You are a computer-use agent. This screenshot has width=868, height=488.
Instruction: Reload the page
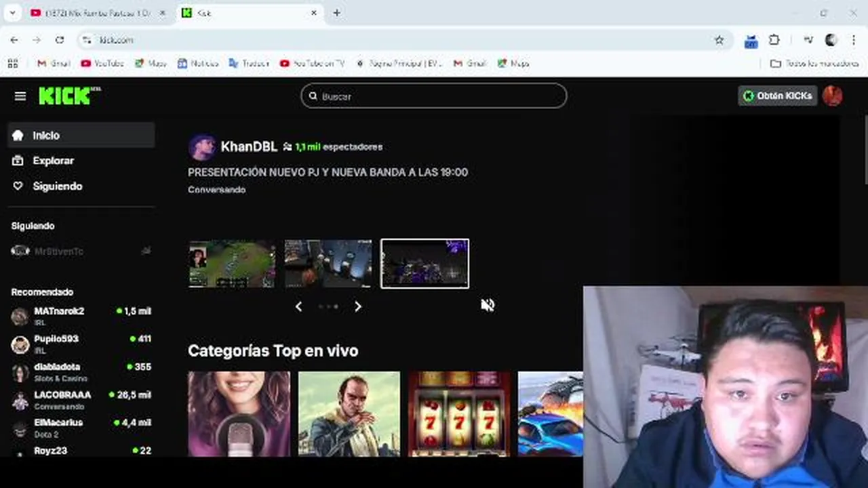click(60, 40)
